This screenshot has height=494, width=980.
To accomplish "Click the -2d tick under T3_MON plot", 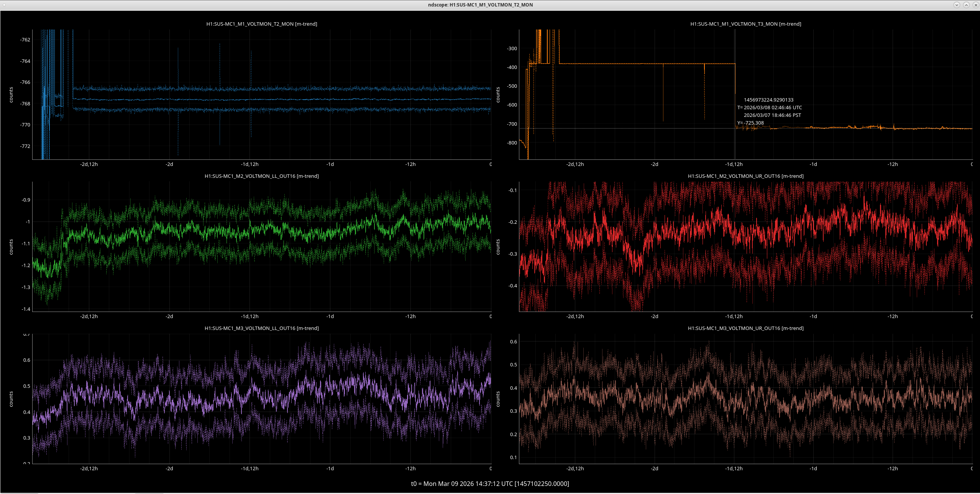I will click(x=654, y=164).
